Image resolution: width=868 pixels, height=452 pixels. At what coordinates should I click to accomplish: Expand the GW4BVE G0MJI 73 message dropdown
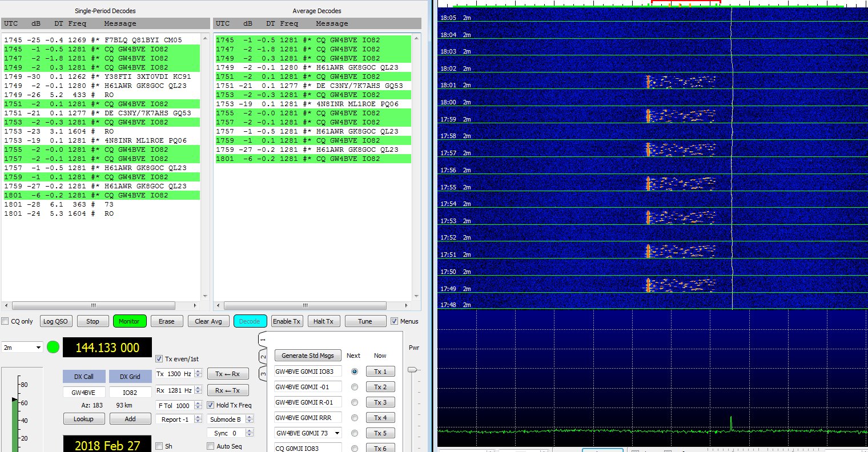(337, 433)
